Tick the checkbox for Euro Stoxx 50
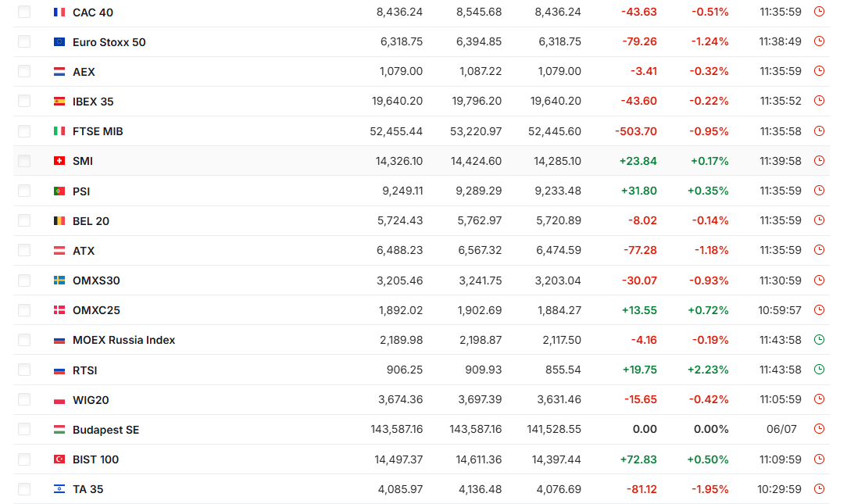847x504 pixels. (x=24, y=41)
